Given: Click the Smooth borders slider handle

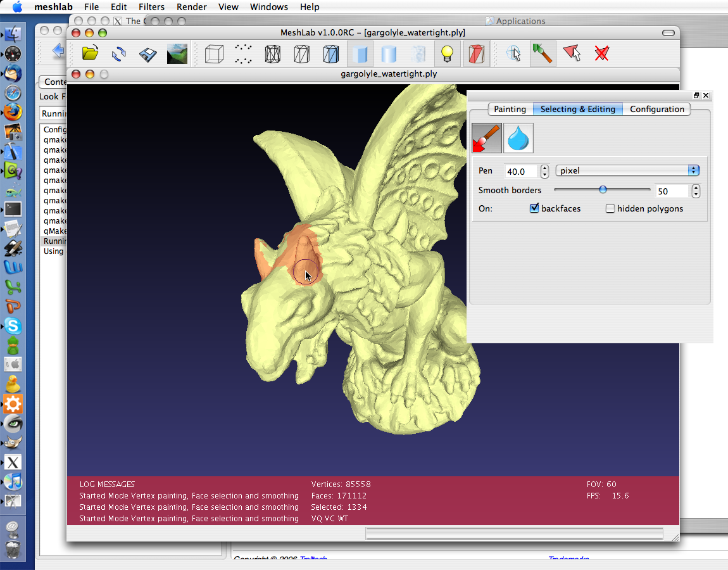Looking at the screenshot, I should coord(603,189).
